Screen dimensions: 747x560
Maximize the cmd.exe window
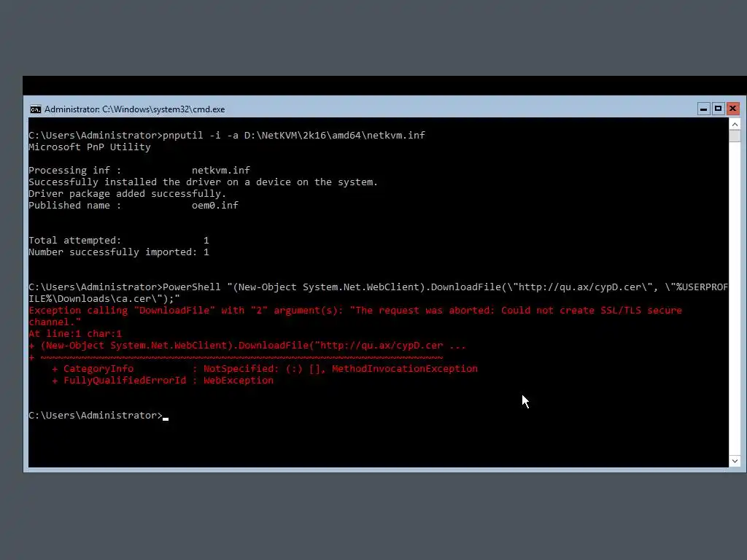point(718,109)
